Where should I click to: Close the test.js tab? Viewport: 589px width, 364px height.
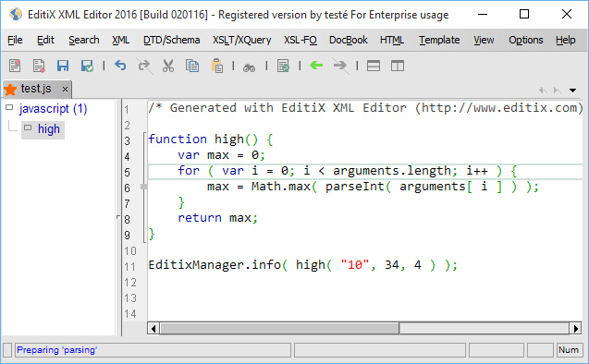pos(65,90)
